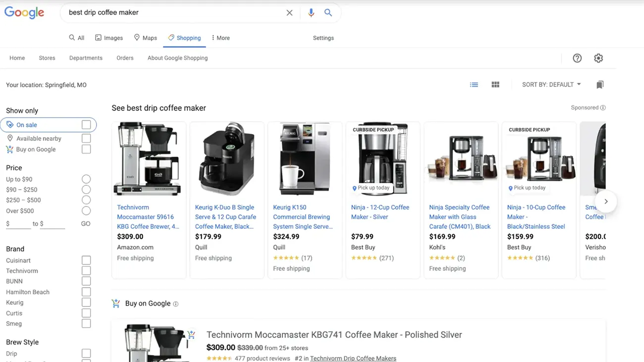Select the Technivorm brand checkbox
644x362 pixels.
(x=86, y=271)
